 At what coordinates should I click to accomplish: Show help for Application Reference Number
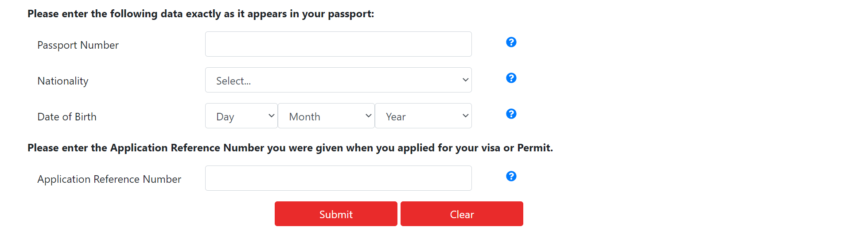(x=511, y=176)
